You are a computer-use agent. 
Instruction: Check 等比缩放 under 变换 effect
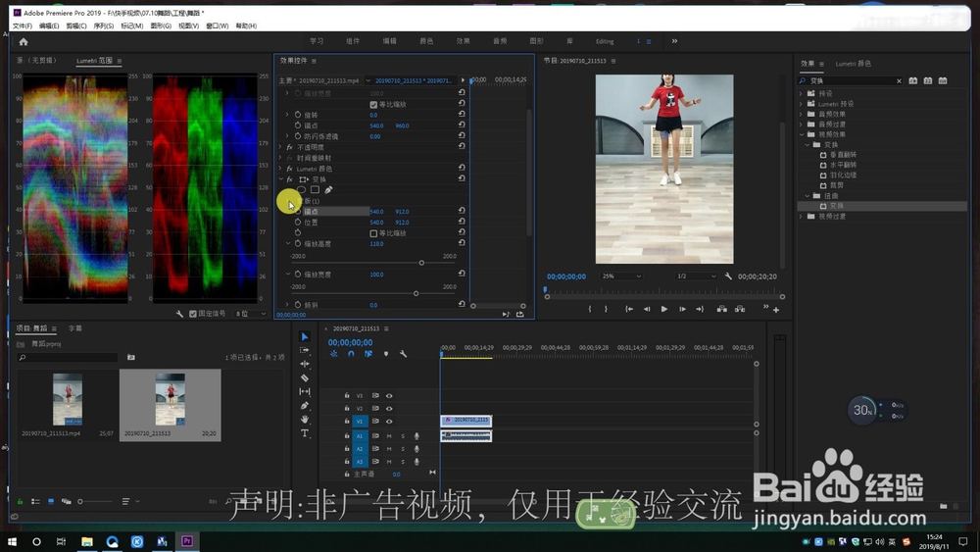tap(373, 233)
